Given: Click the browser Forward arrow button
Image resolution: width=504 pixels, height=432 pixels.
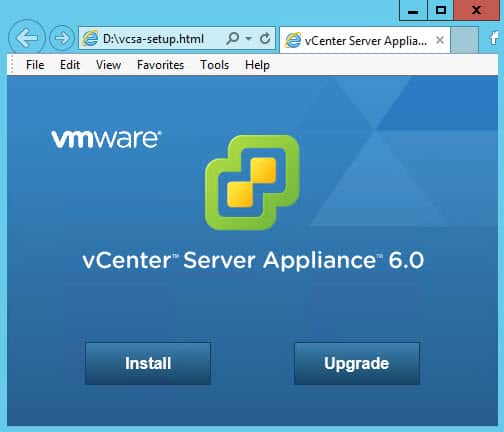Looking at the screenshot, I should point(62,38).
